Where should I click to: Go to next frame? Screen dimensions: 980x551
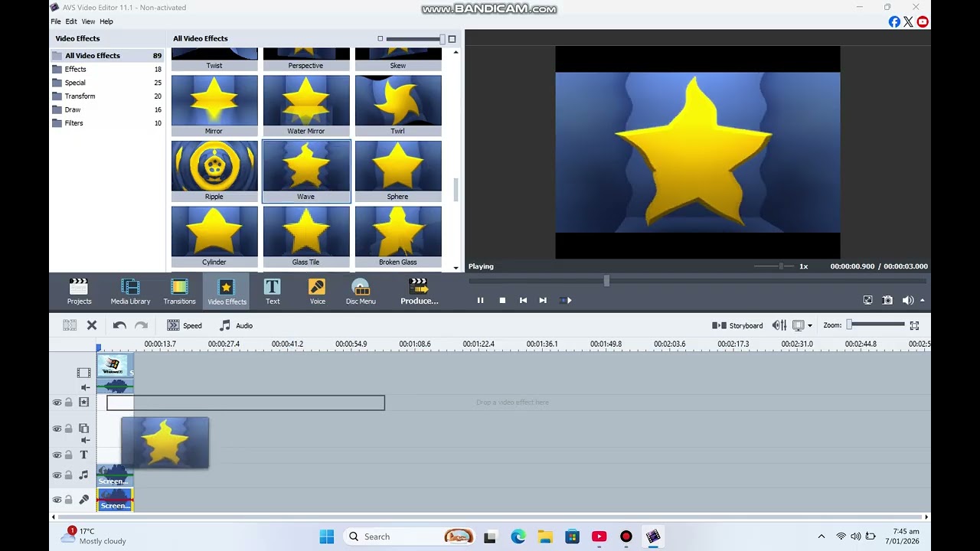[543, 300]
